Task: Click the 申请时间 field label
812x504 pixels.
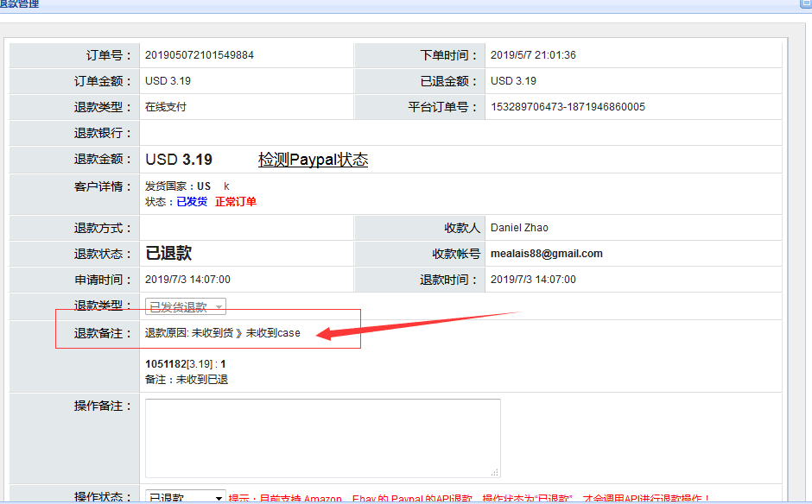Action: (103, 280)
